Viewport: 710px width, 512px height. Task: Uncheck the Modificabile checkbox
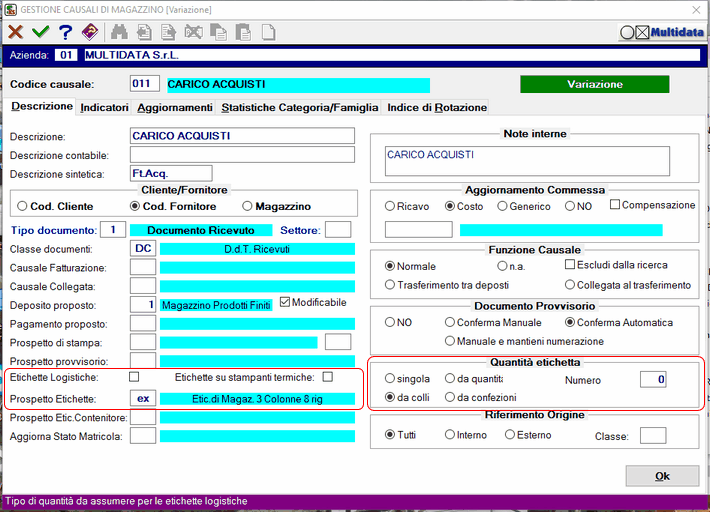285,302
